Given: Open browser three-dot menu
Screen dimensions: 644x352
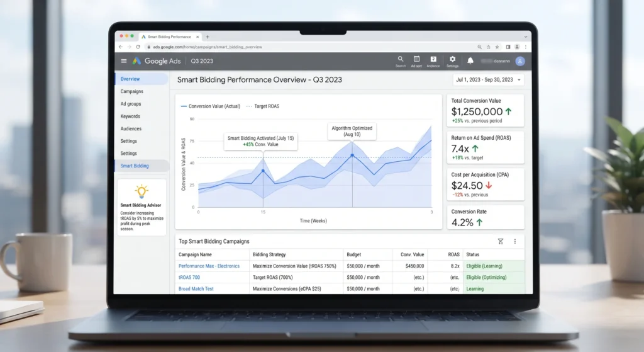Looking at the screenshot, I should pyautogui.click(x=526, y=47).
